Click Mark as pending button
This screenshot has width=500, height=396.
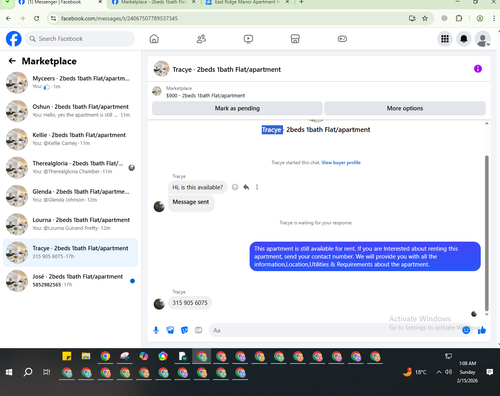tap(237, 108)
